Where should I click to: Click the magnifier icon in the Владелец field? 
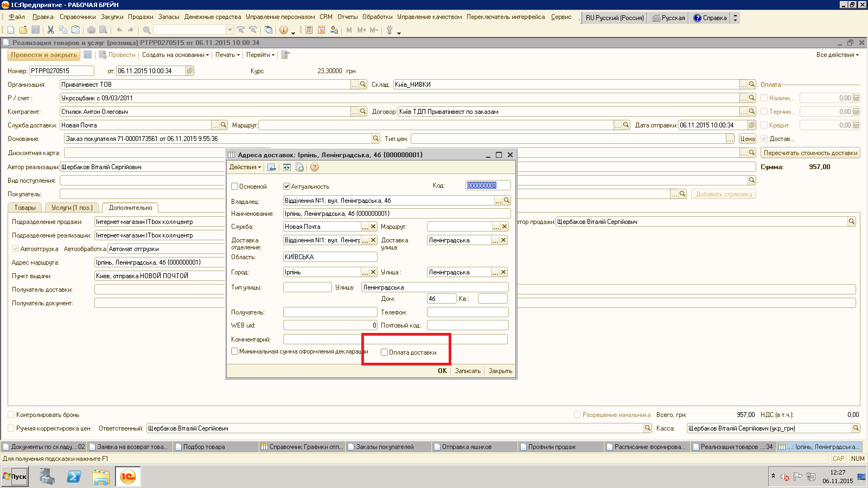pos(507,201)
